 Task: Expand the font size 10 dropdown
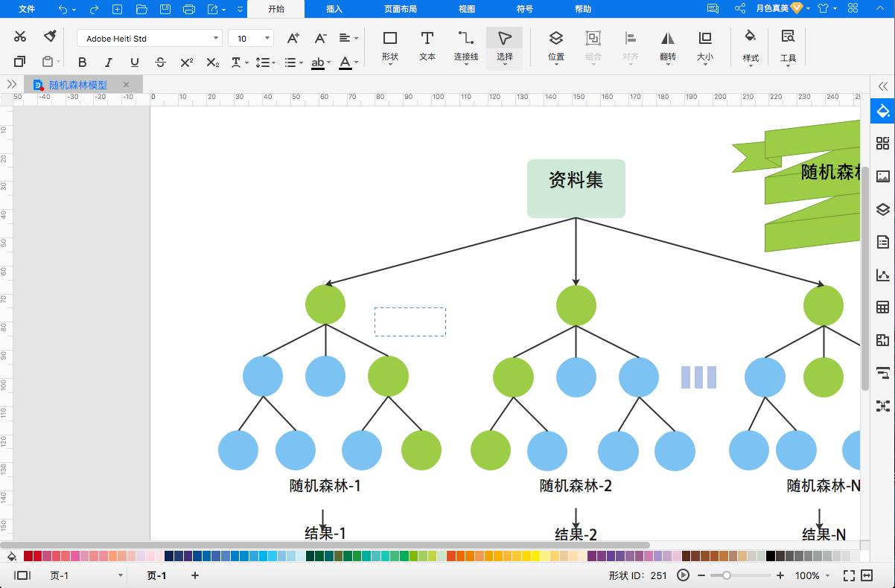[266, 37]
